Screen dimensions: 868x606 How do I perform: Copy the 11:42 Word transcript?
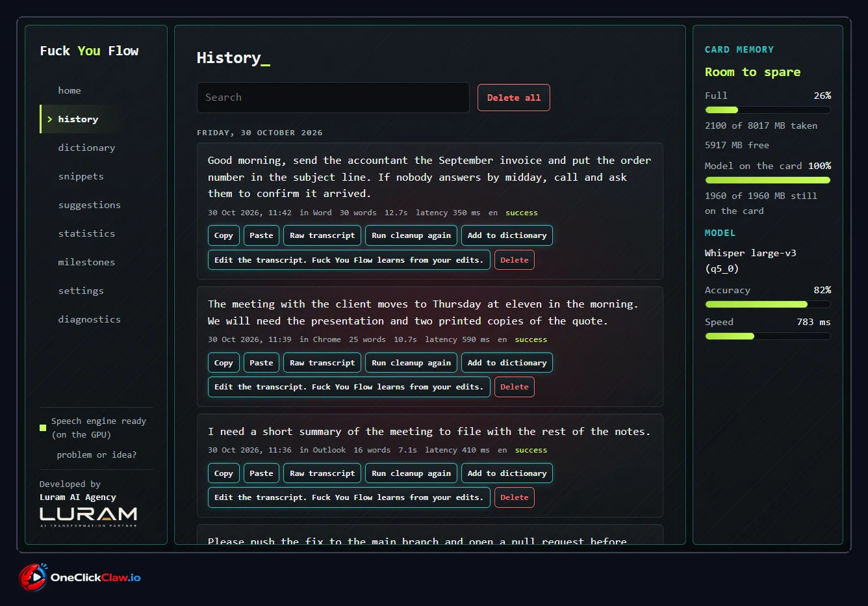(x=223, y=235)
